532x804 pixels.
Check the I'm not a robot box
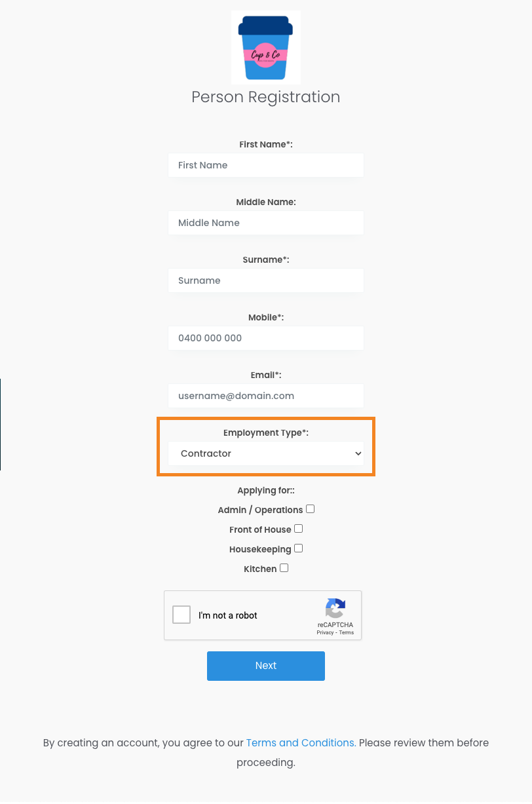[181, 615]
